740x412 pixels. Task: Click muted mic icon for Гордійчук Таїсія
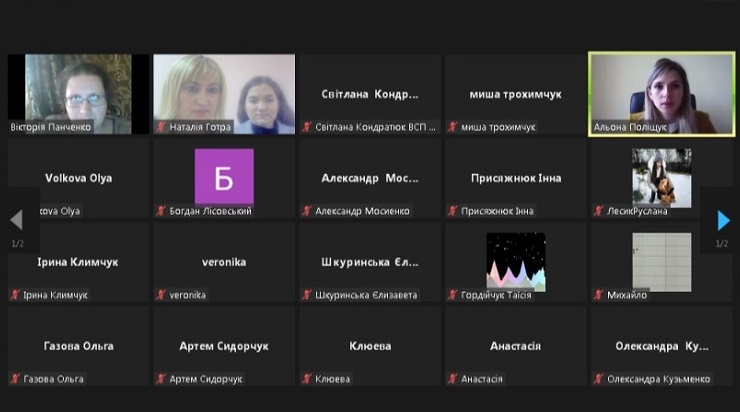pos(453,295)
